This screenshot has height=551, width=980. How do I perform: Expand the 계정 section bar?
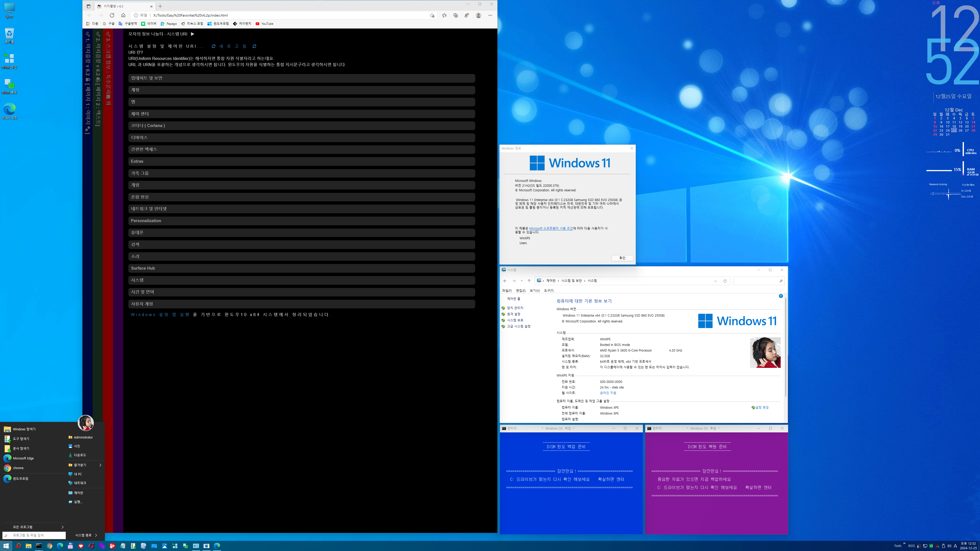pyautogui.click(x=301, y=90)
